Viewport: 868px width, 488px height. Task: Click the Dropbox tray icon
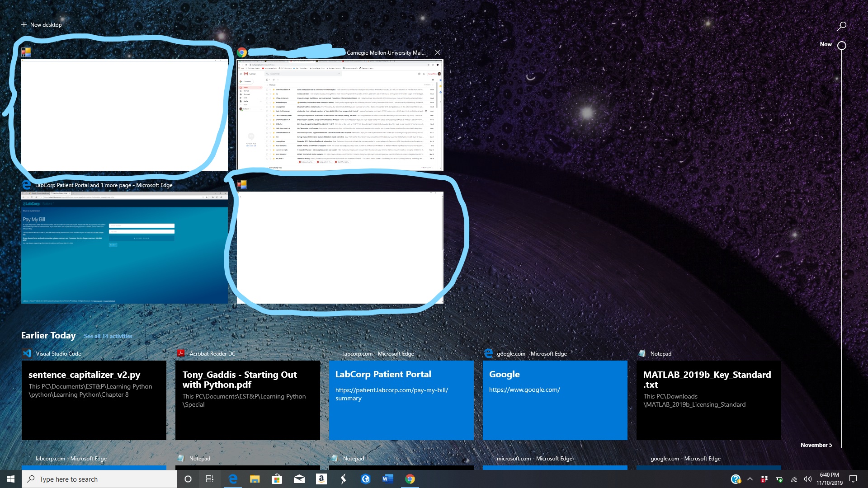pos(764,479)
